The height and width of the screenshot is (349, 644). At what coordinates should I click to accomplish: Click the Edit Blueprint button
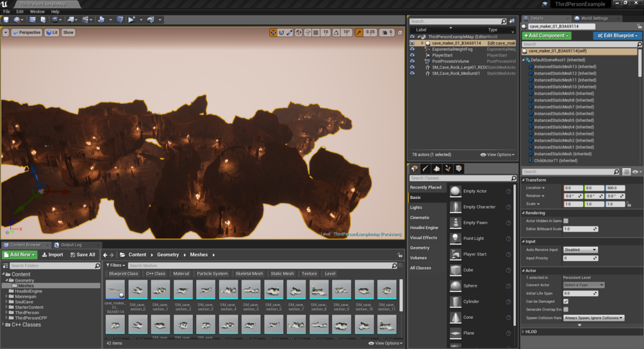point(616,36)
